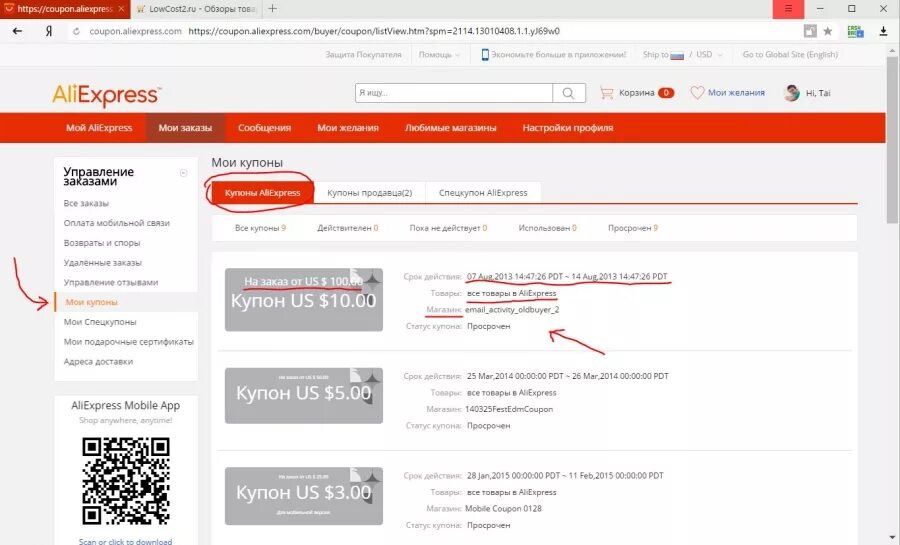Click Защита Покупателя link

363,54
